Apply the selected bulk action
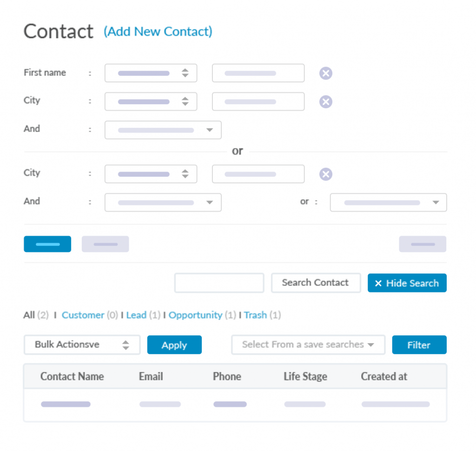 174,345
